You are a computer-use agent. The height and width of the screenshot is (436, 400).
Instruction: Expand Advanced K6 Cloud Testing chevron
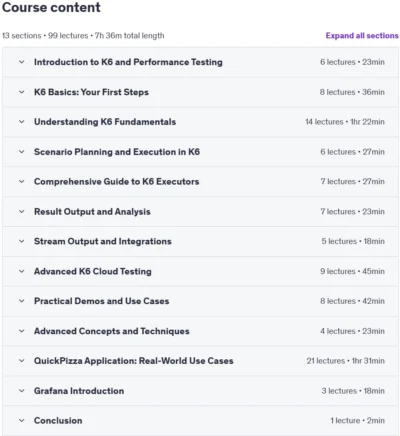pyautogui.click(x=22, y=271)
